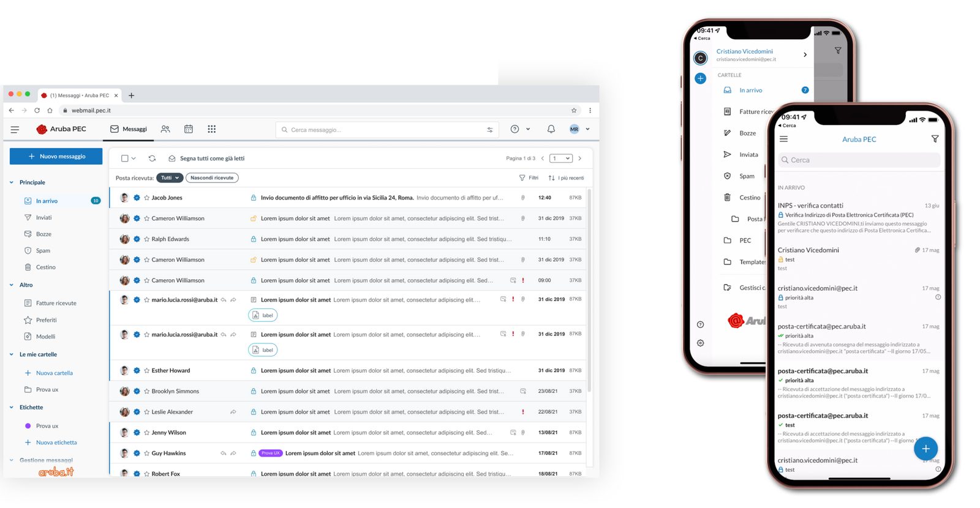The width and height of the screenshot is (980, 508).
Task: Click I più recenti sort button
Action: (x=566, y=178)
